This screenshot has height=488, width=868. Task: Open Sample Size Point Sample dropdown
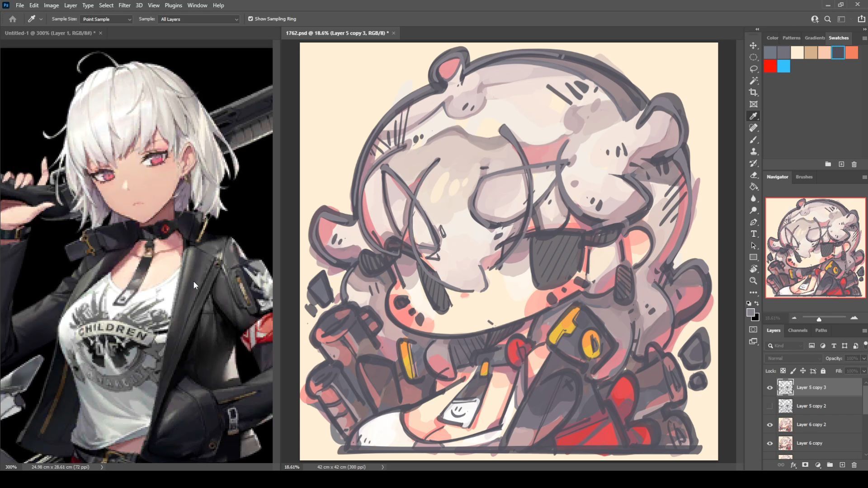106,19
